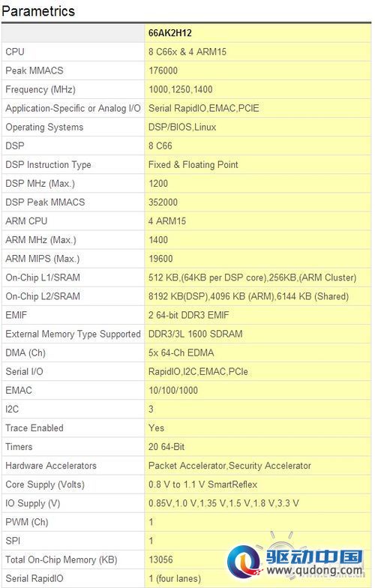Click the Fixed & Floating Point value
The width and height of the screenshot is (375, 588).
(x=193, y=165)
